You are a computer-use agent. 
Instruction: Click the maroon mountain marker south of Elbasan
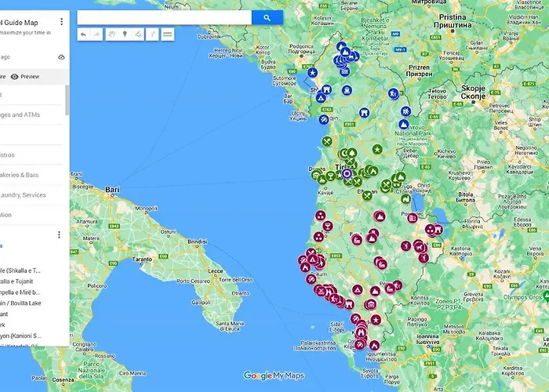379,216
